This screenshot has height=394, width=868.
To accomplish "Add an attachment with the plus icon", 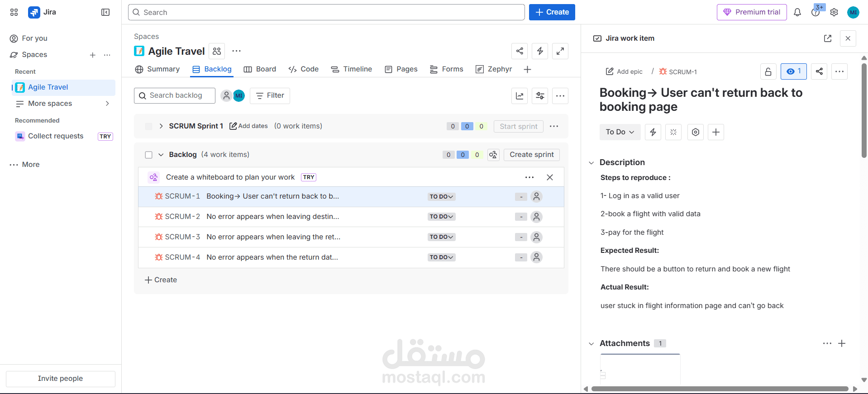I will [x=842, y=343].
